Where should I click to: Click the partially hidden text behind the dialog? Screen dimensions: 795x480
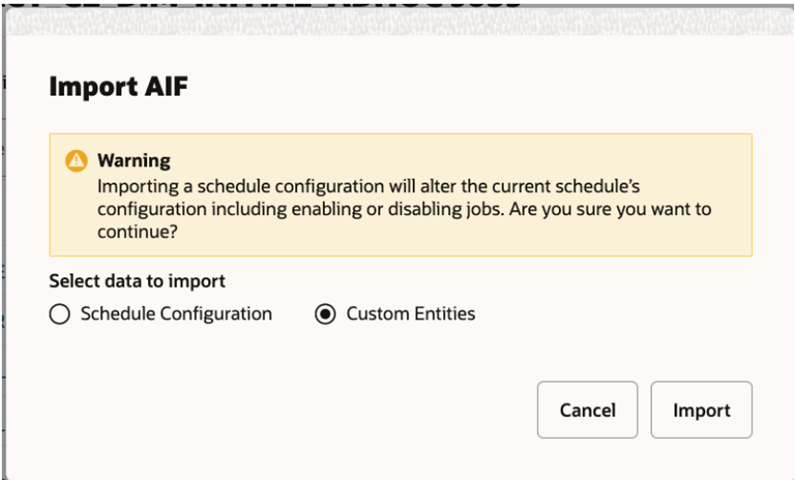coord(300,5)
